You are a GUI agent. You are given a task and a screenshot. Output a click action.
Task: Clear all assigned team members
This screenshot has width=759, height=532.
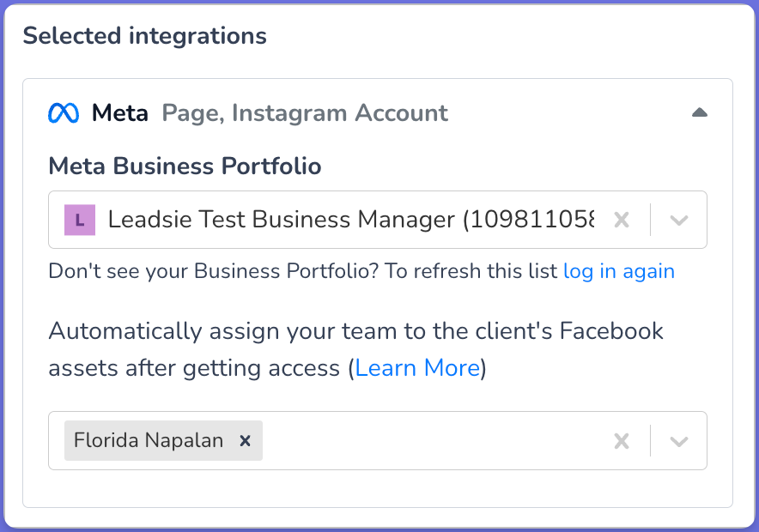tap(622, 441)
